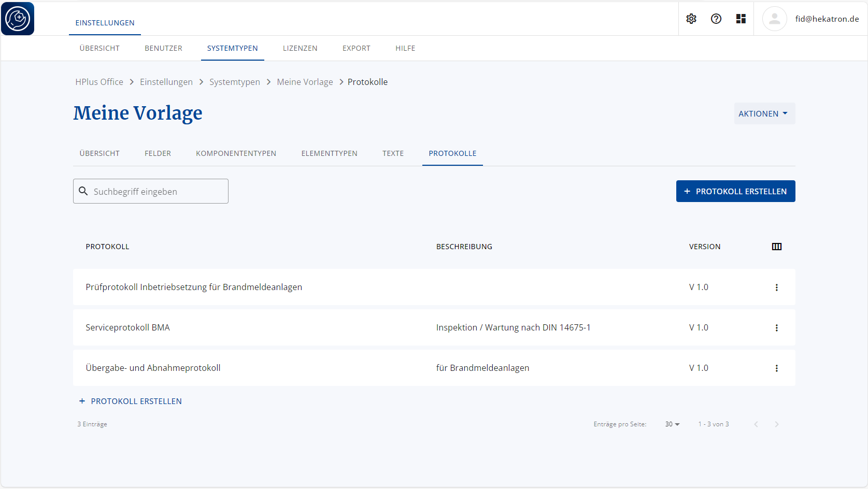The height and width of the screenshot is (489, 868).
Task: Open actions menu for Übergabe- und Abnahmeprotokoll row
Action: coord(776,368)
